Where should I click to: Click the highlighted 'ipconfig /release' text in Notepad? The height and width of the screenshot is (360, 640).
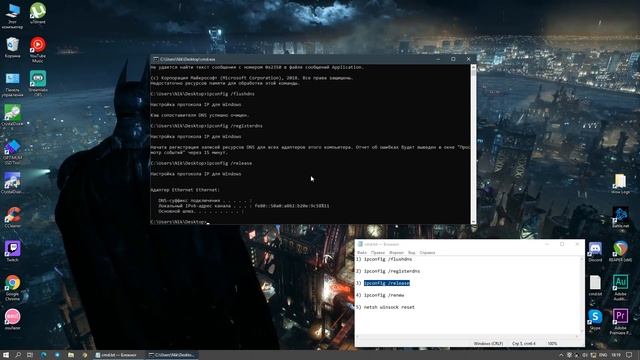[387, 283]
